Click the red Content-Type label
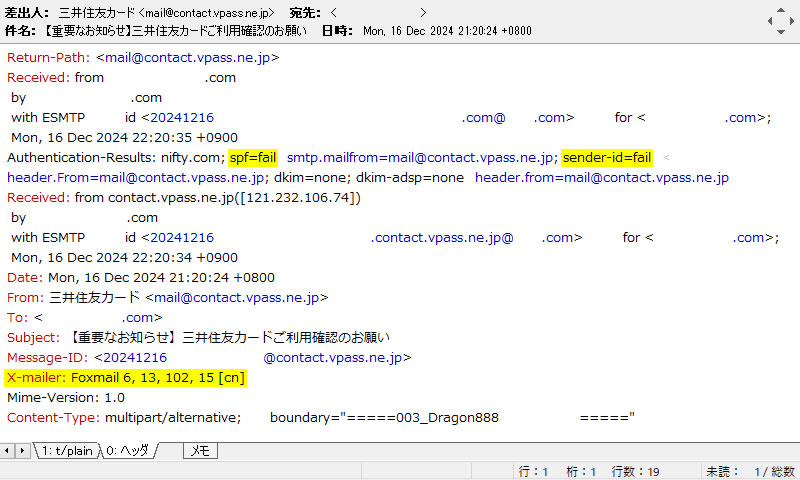 point(53,418)
